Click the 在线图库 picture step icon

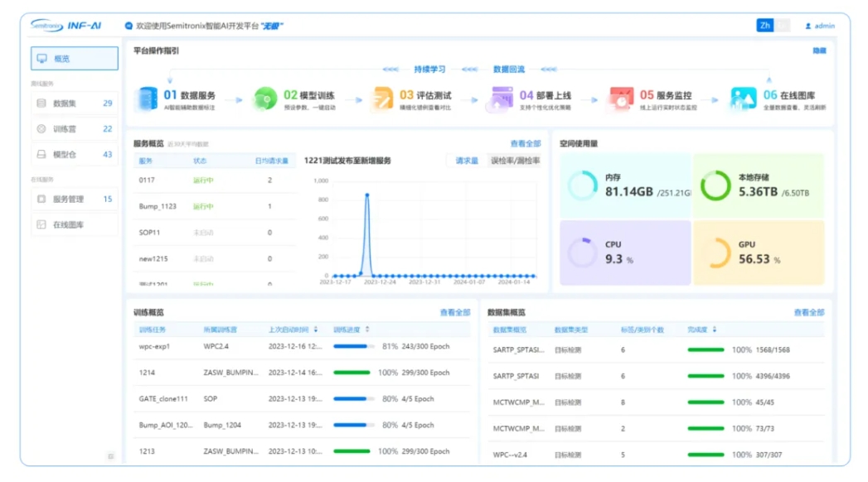point(742,99)
